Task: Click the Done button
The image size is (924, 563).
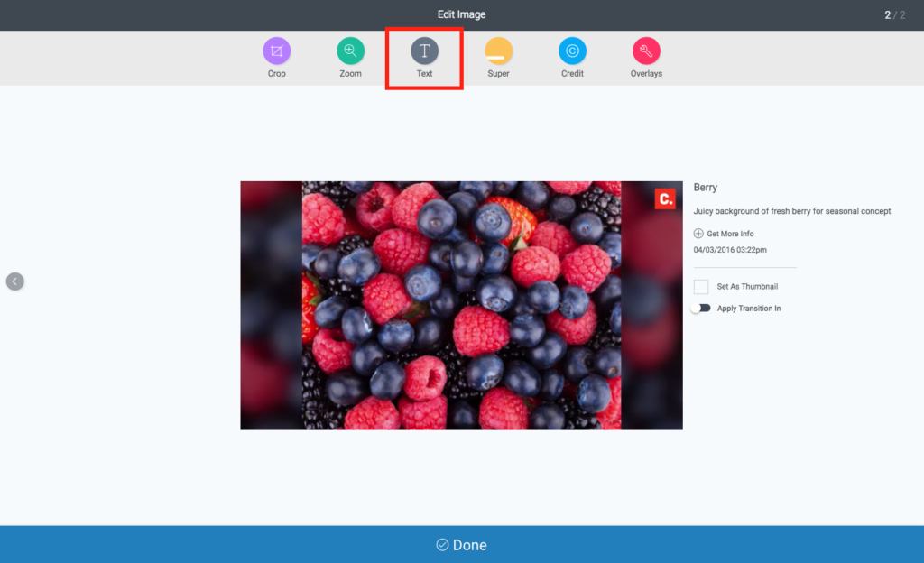Action: tap(462, 545)
